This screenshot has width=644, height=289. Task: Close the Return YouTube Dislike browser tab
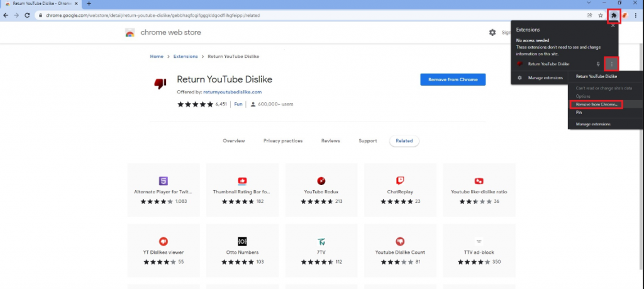tap(76, 4)
